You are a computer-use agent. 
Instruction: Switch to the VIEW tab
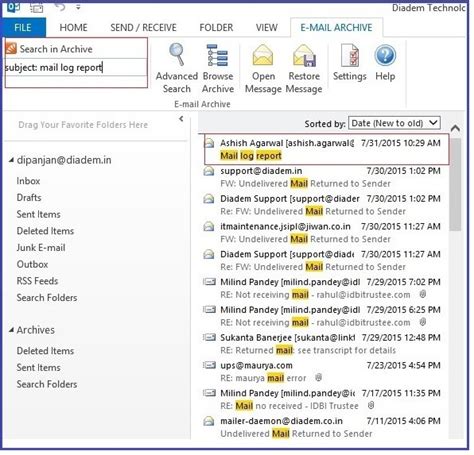(x=267, y=27)
